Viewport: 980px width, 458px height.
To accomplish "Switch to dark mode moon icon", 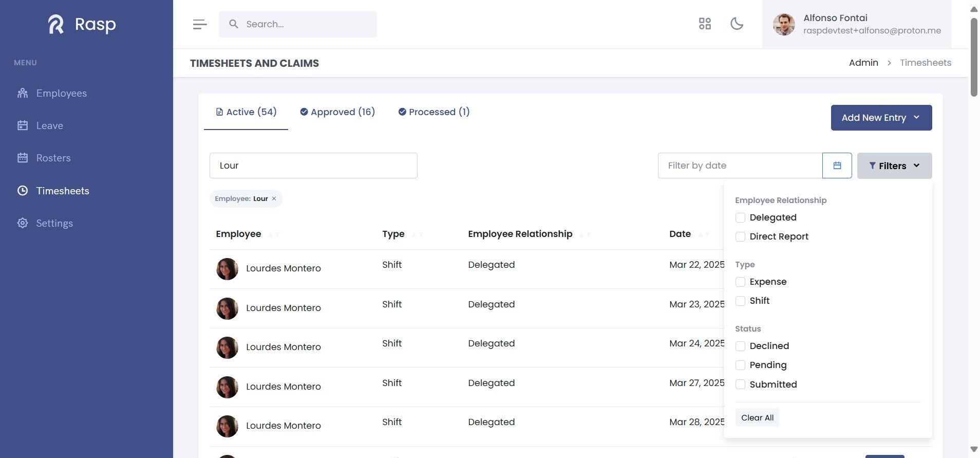I will pyautogui.click(x=737, y=24).
